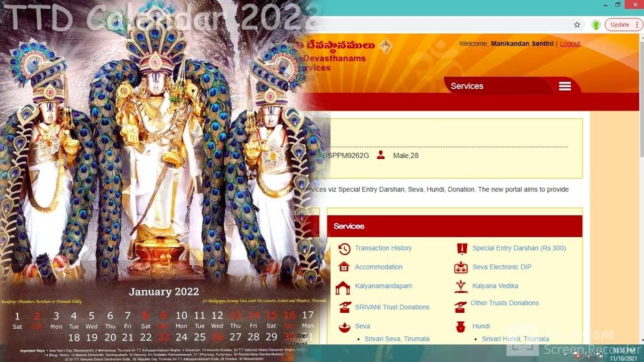
Task: Open the network tray icon
Action: pyautogui.click(x=588, y=354)
